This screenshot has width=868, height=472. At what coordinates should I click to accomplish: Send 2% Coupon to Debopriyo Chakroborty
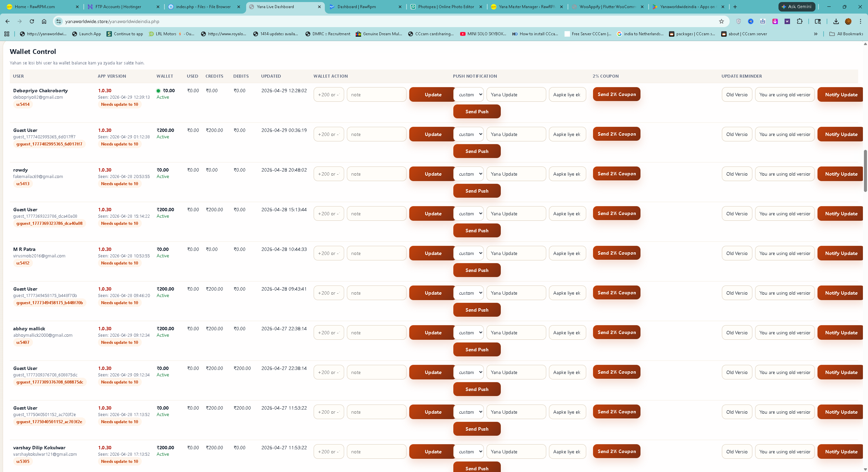point(616,94)
